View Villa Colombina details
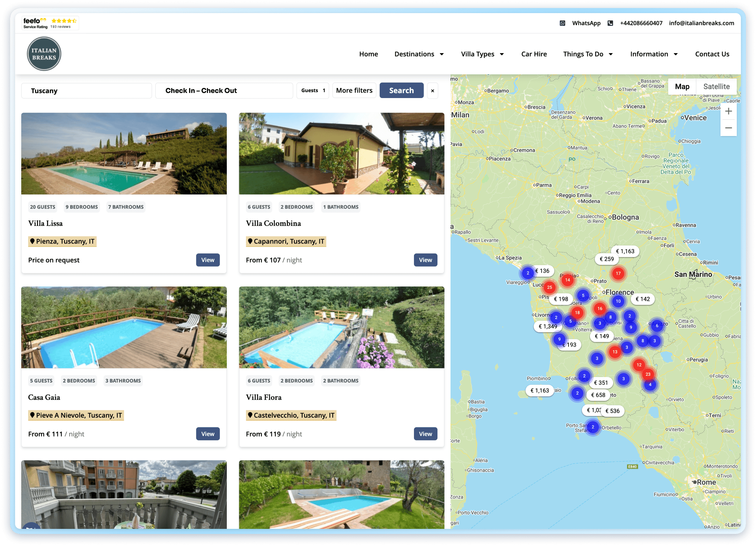Viewport: 756px width, 546px height. [x=425, y=260]
